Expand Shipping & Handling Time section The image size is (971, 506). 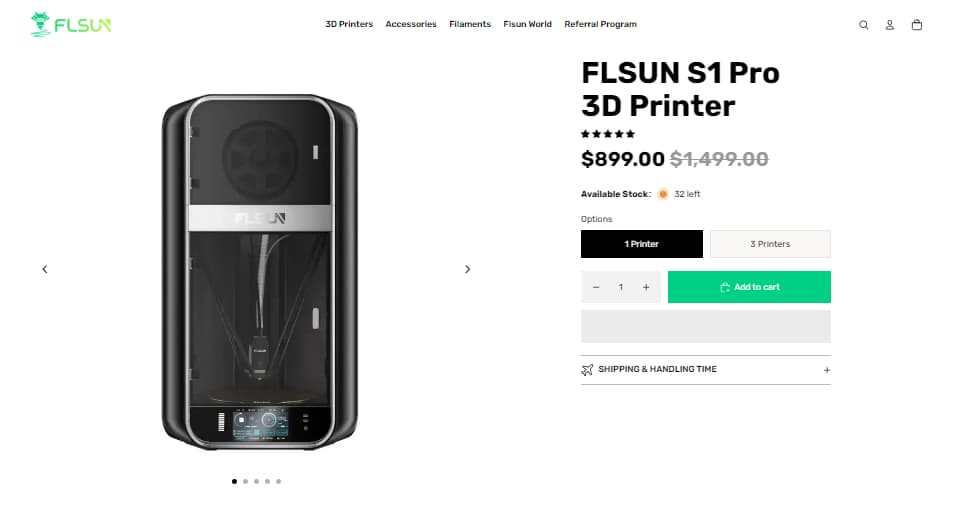(705, 370)
